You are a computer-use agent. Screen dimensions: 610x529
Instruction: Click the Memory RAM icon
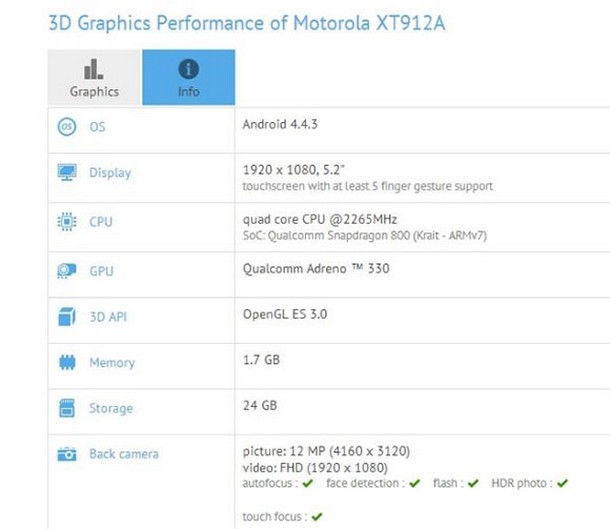click(67, 363)
